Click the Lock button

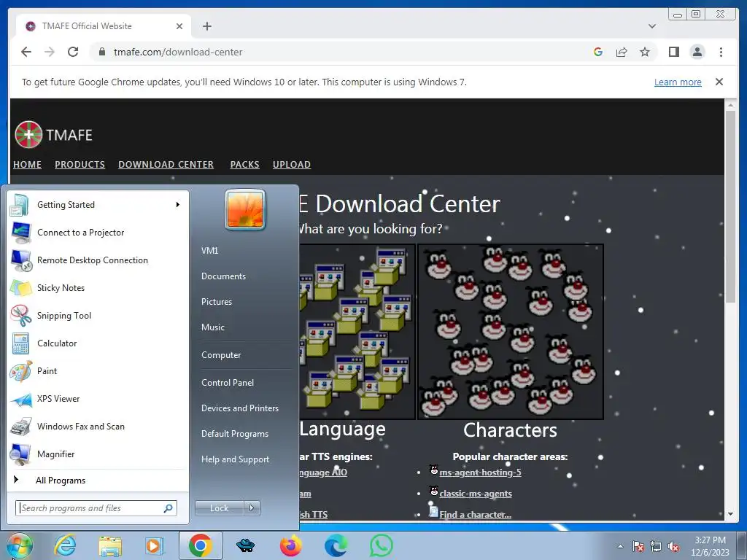(219, 508)
